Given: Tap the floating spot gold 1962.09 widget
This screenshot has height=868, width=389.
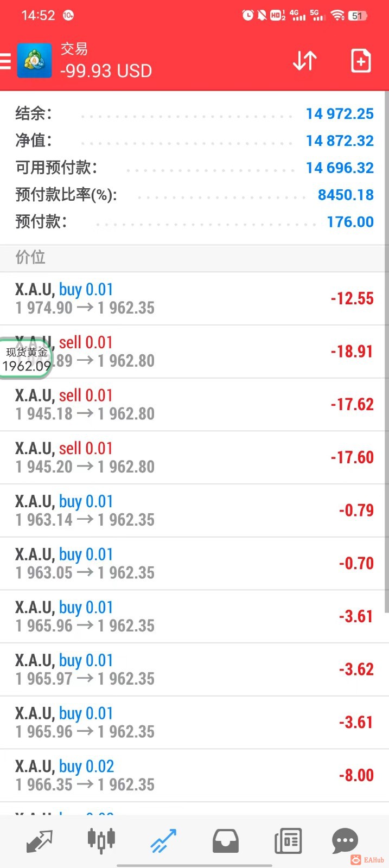Looking at the screenshot, I should click(26, 359).
